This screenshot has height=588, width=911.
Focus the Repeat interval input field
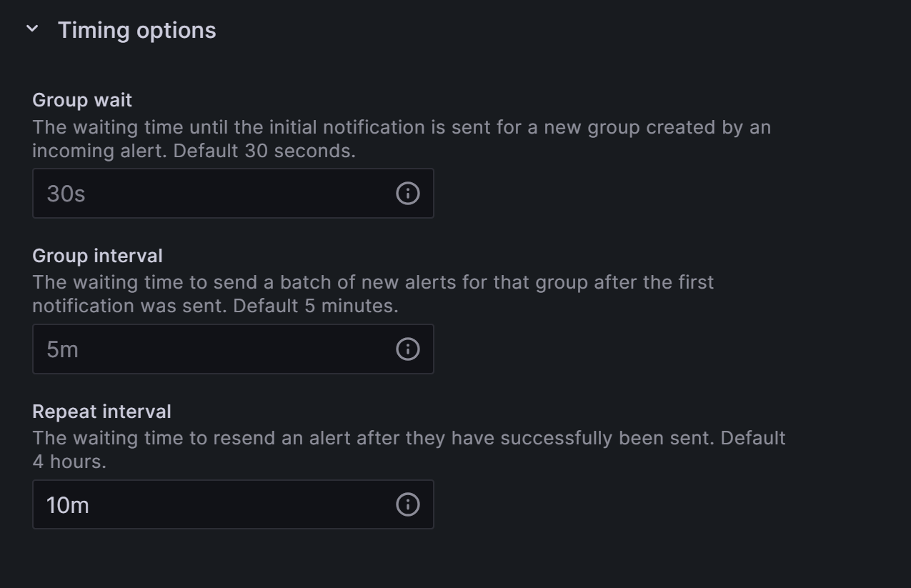coord(233,505)
